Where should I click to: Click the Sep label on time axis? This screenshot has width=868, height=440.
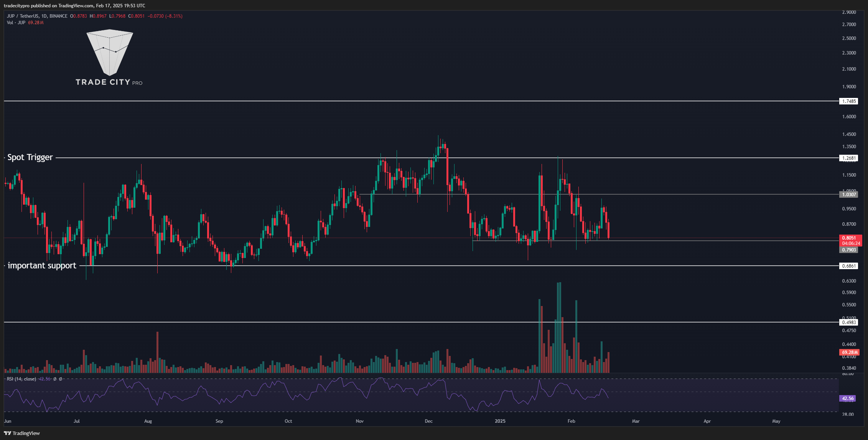pyautogui.click(x=219, y=421)
